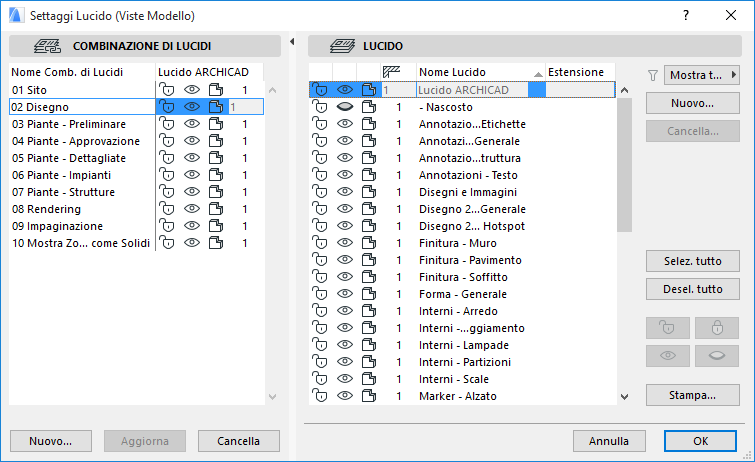This screenshot has height=462, width=755.
Task: Click lock icon for 05 Piante - Dettagliate
Action: click(167, 158)
